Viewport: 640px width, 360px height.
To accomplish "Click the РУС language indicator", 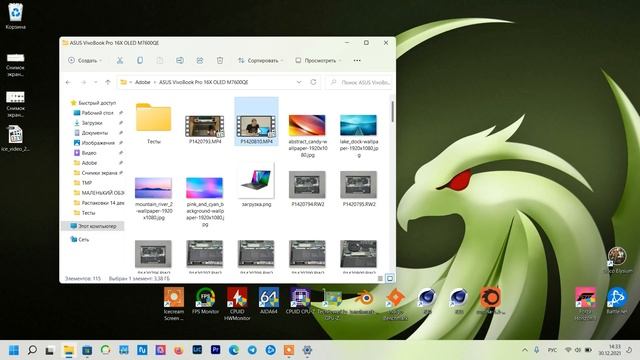I will [552, 350].
